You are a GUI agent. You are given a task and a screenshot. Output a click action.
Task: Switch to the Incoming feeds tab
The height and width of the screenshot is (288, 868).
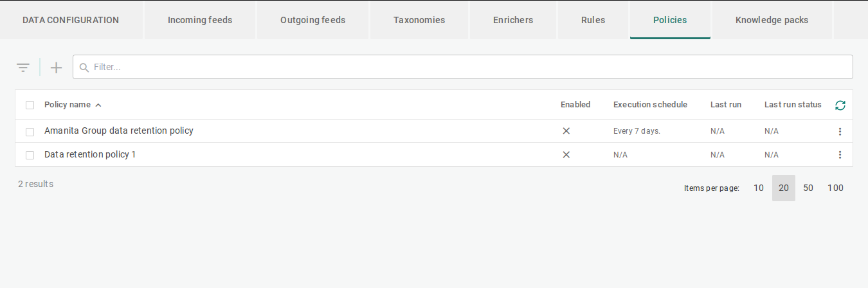[x=200, y=20]
